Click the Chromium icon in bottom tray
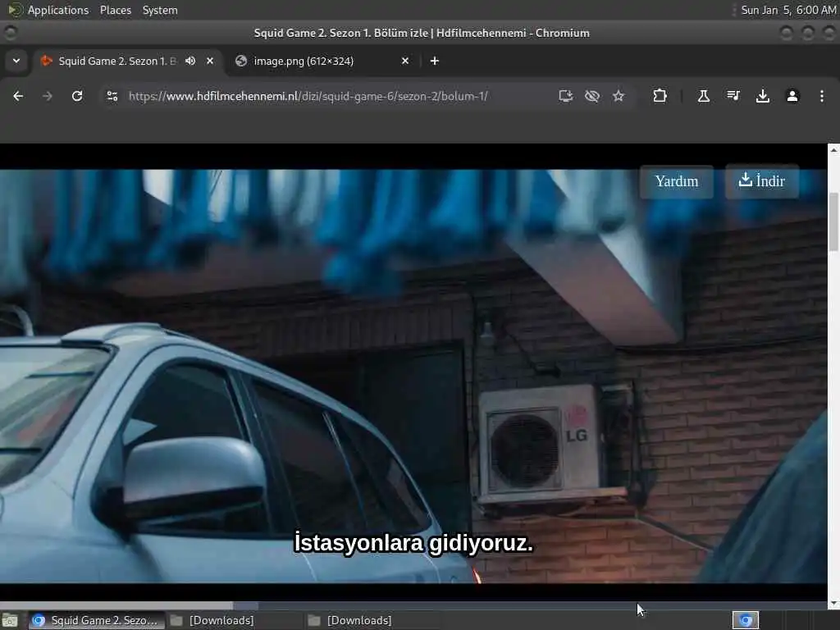The width and height of the screenshot is (840, 630). click(x=745, y=620)
